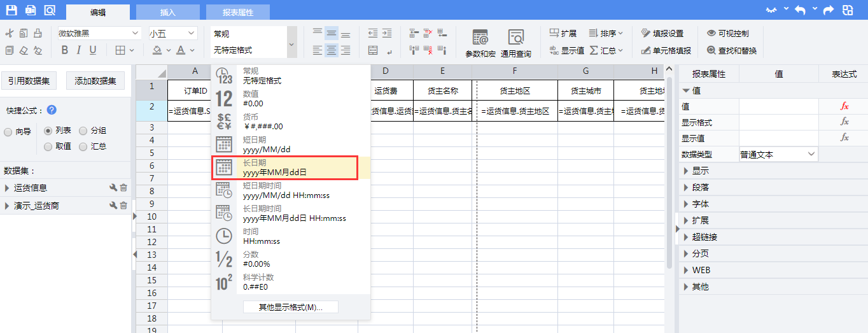Select 长日期 format from list

[x=284, y=169]
